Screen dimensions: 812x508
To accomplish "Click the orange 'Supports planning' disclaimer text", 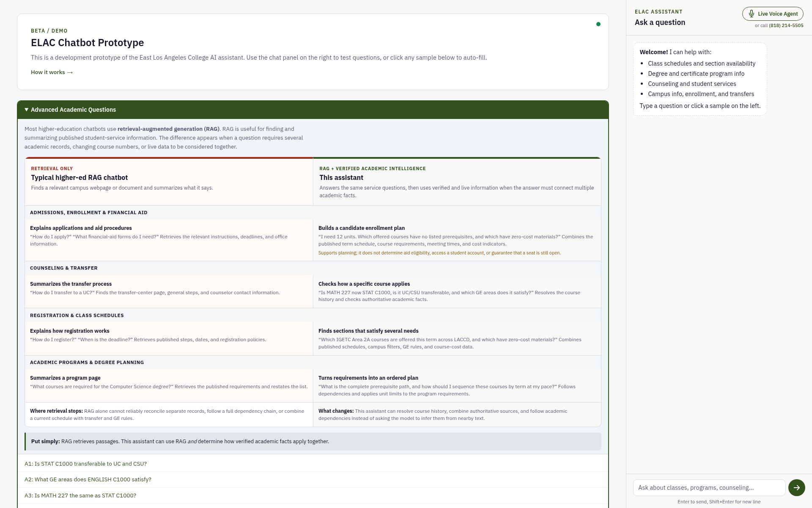I will pos(439,253).
